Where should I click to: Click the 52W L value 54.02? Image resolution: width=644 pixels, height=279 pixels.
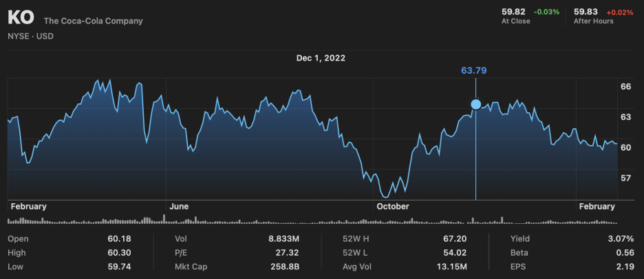point(455,253)
